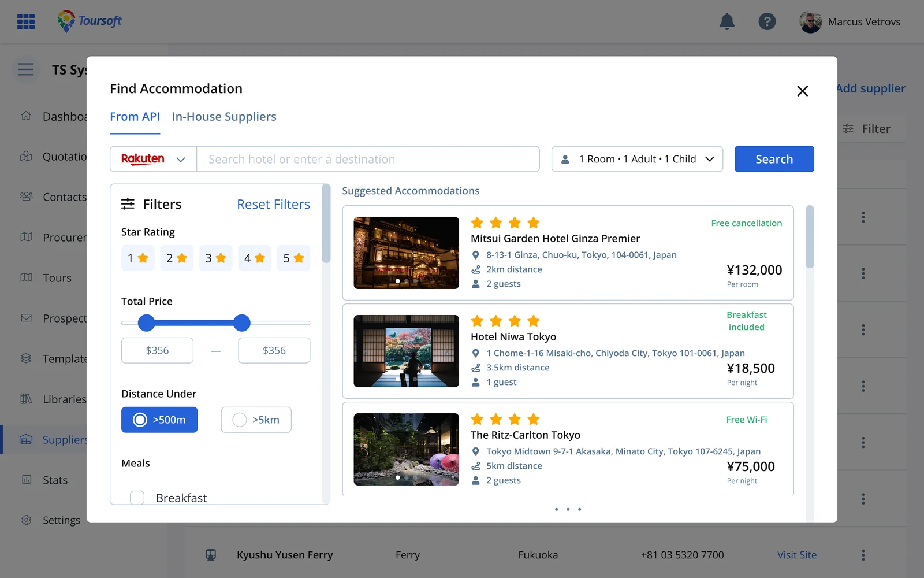The image size is (924, 578).
Task: Open the Rakuten API provider dropdown
Action: (153, 159)
